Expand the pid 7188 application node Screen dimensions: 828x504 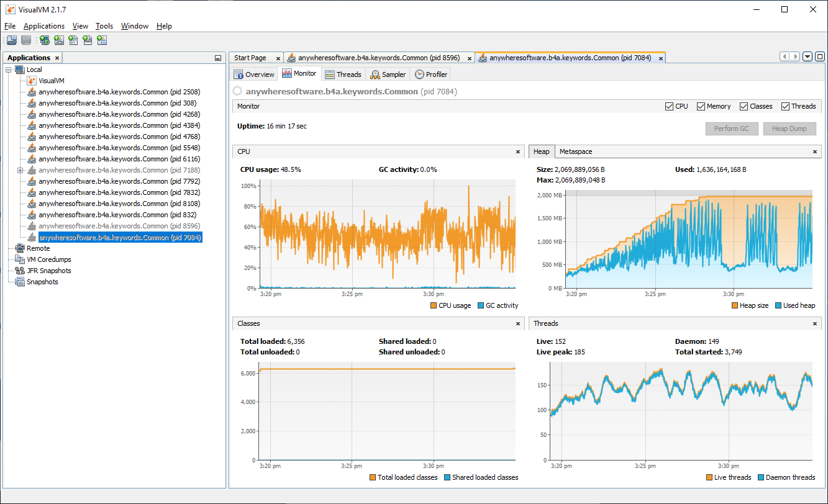pyautogui.click(x=20, y=170)
